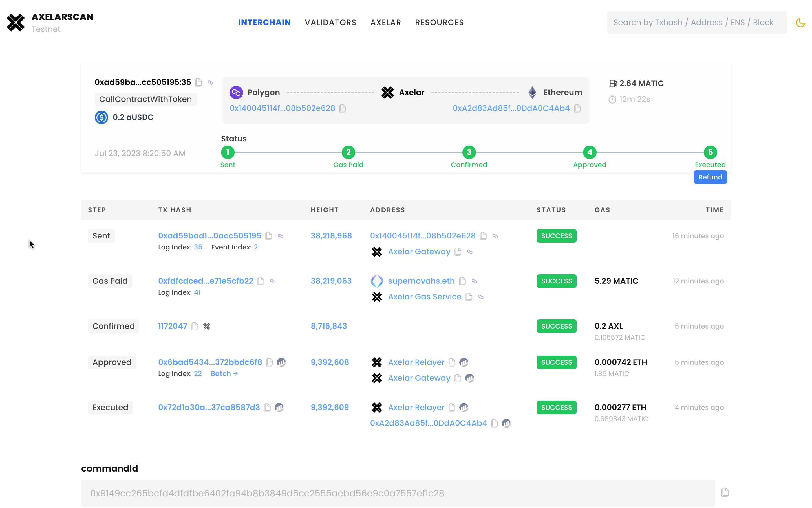Copy contract address 0xA2d83Ad85f in Executed row
This screenshot has height=508, width=812.
click(x=495, y=423)
